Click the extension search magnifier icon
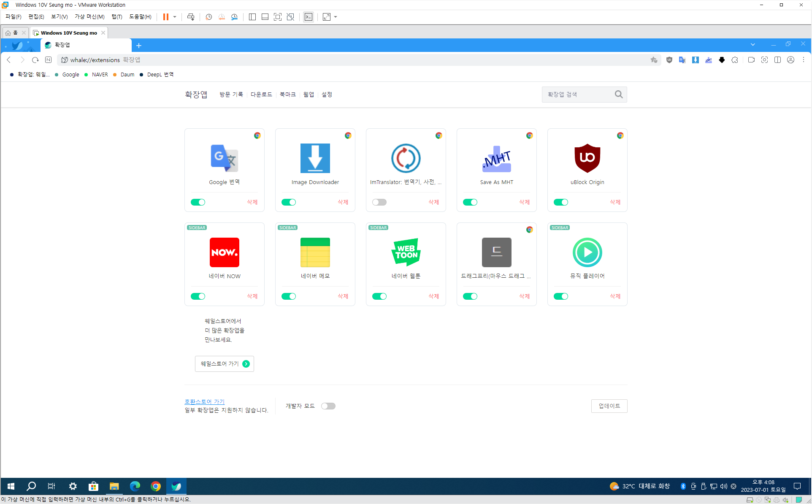The height and width of the screenshot is (504, 812). tap(618, 95)
